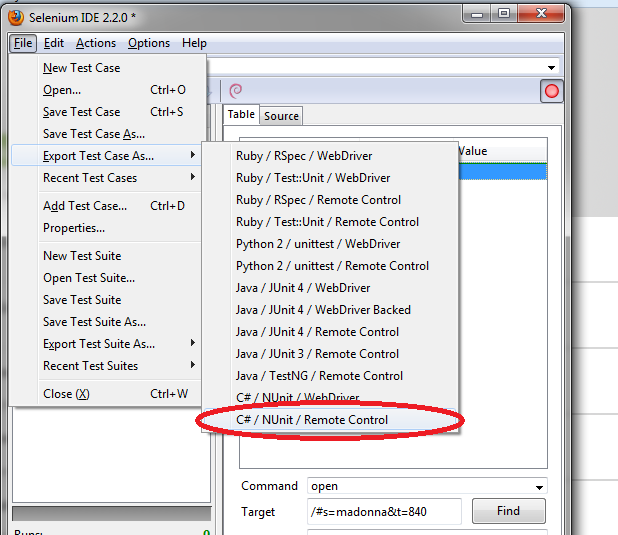
Task: Open the File menu
Action: pos(23,43)
